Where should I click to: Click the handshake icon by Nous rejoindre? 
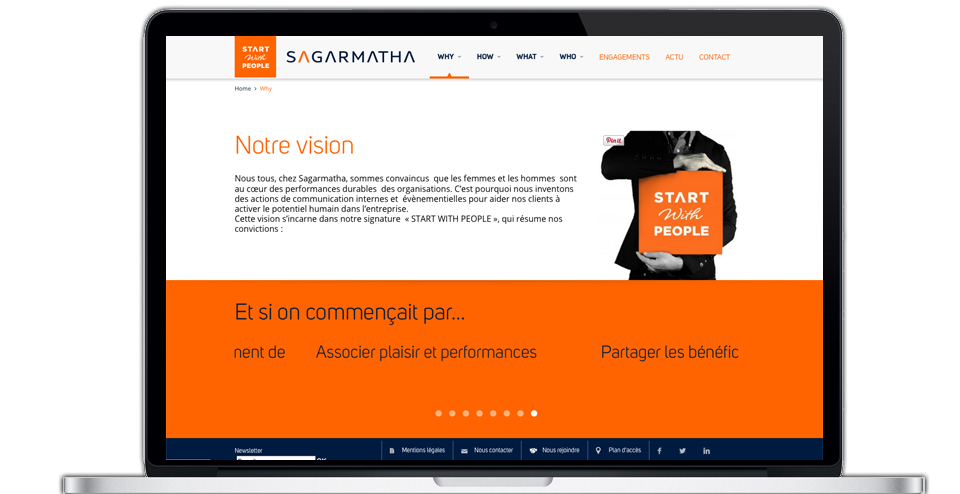pos(533,451)
